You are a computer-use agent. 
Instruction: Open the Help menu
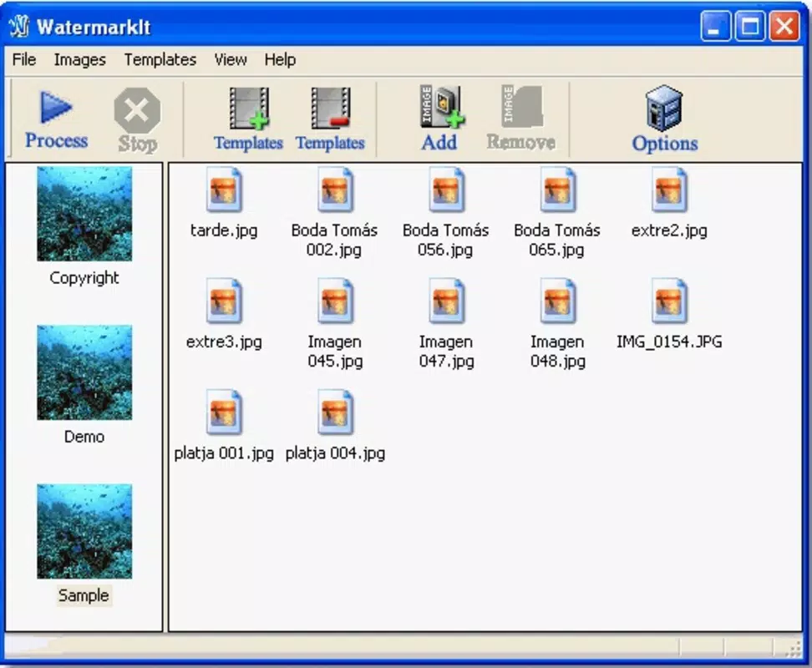(x=280, y=59)
